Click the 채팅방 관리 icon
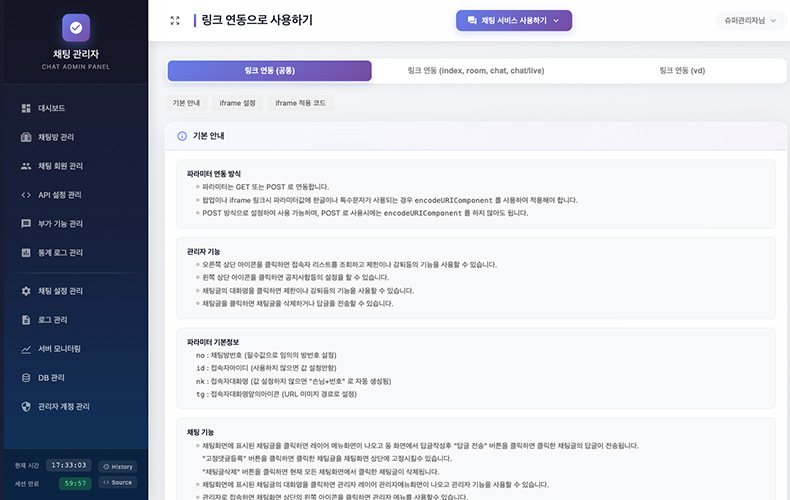Image resolution: width=790 pixels, height=500 pixels. click(x=26, y=137)
